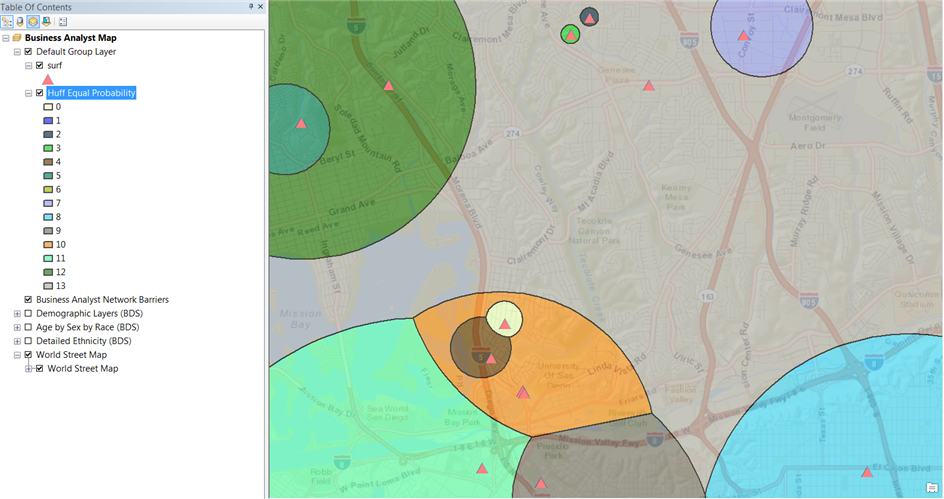Select List By Visibility icon
Screen dimensions: 944x499
[x=33, y=21]
